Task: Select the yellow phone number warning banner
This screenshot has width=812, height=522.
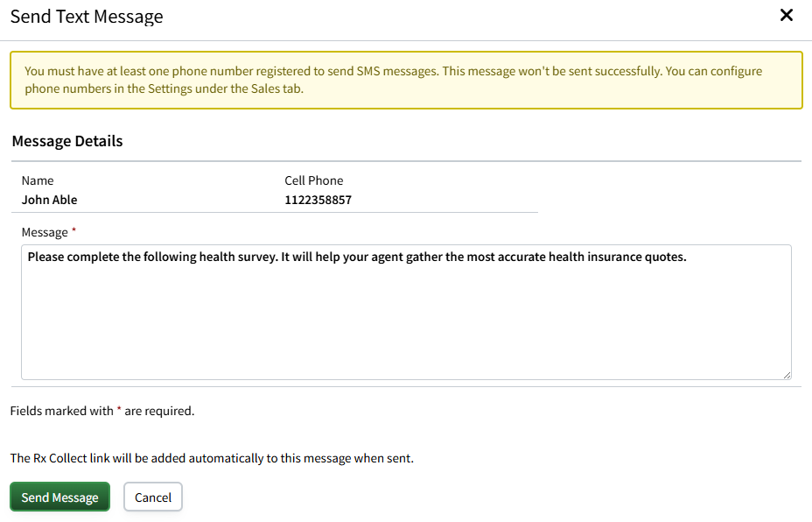Action: click(x=406, y=80)
